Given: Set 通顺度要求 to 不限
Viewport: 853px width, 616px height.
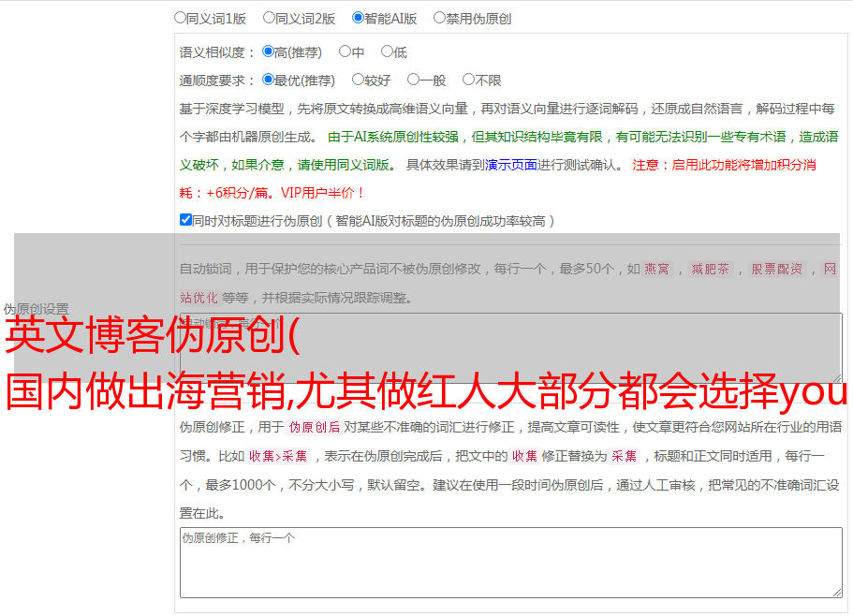Looking at the screenshot, I should [468, 80].
